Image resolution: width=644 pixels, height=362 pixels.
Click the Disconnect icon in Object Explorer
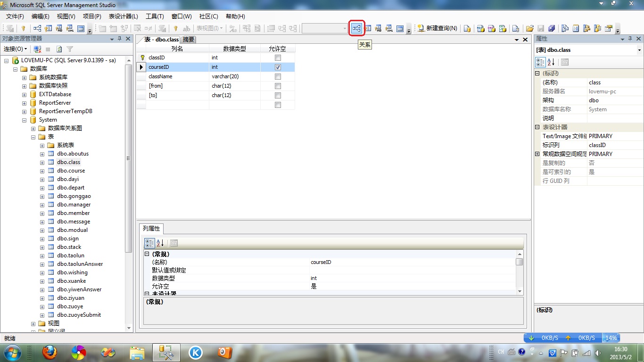(37, 49)
